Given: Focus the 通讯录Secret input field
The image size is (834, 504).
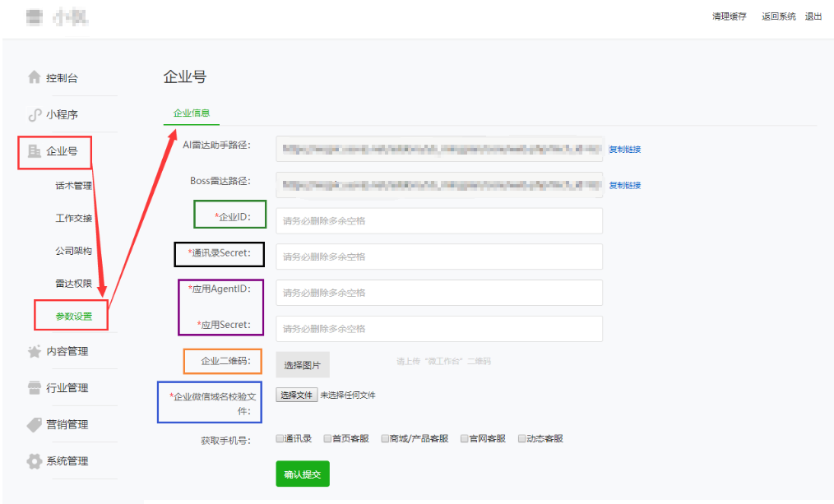Looking at the screenshot, I should (x=439, y=257).
